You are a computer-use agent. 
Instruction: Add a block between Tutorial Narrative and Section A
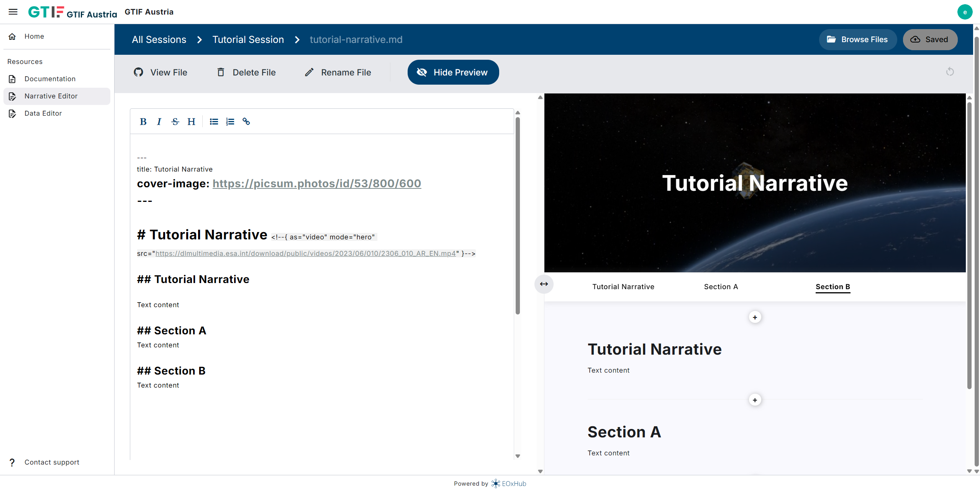coord(754,399)
